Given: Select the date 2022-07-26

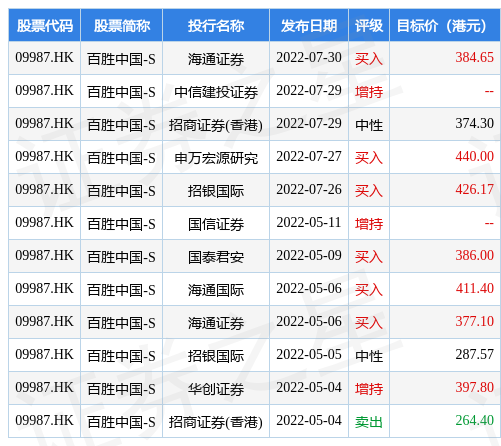Looking at the screenshot, I should [309, 189].
